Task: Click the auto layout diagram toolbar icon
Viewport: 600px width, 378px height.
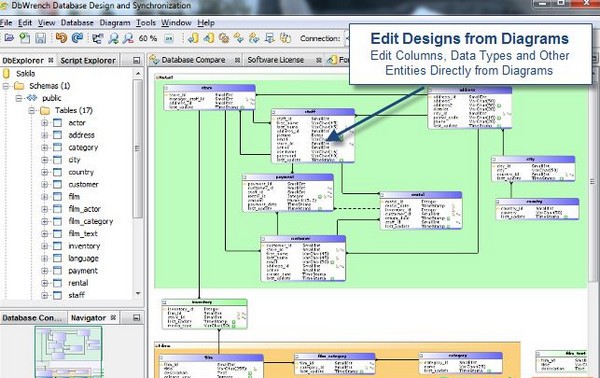Action: pyautogui.click(x=98, y=38)
